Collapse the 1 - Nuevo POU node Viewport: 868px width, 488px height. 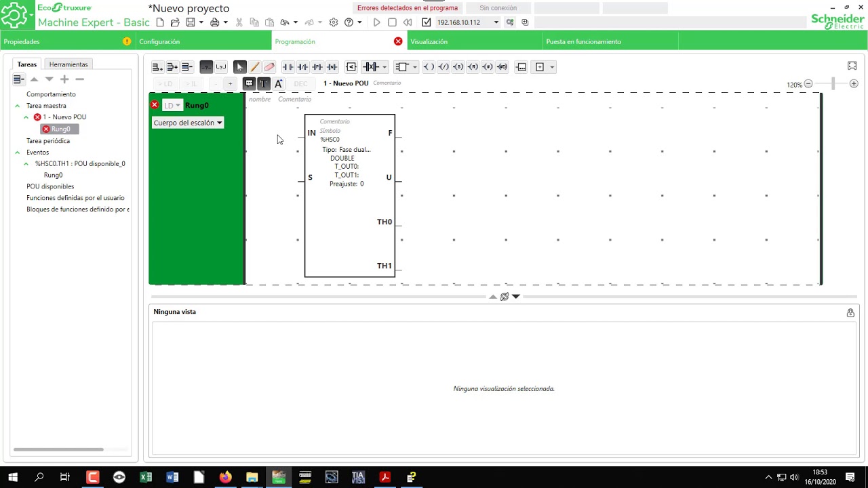pyautogui.click(x=26, y=117)
